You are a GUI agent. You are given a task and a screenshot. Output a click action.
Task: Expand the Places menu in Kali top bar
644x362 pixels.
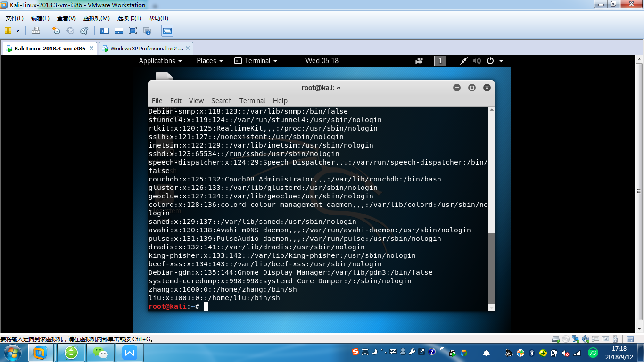pos(210,61)
